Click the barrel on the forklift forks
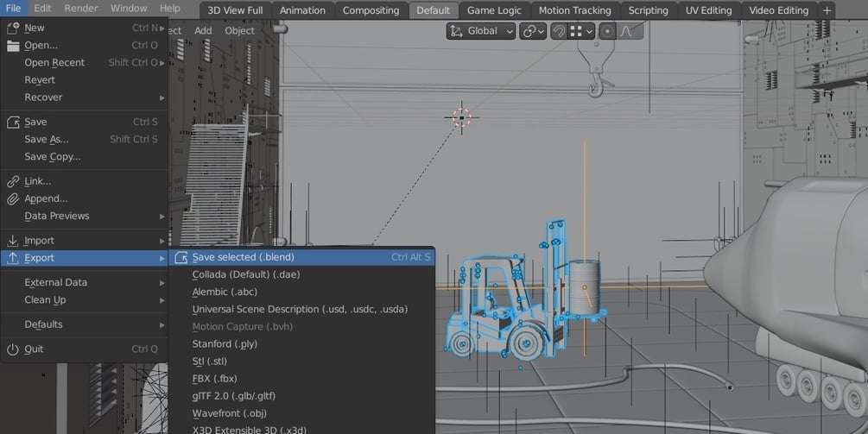Image resolution: width=868 pixels, height=434 pixels. tap(584, 288)
